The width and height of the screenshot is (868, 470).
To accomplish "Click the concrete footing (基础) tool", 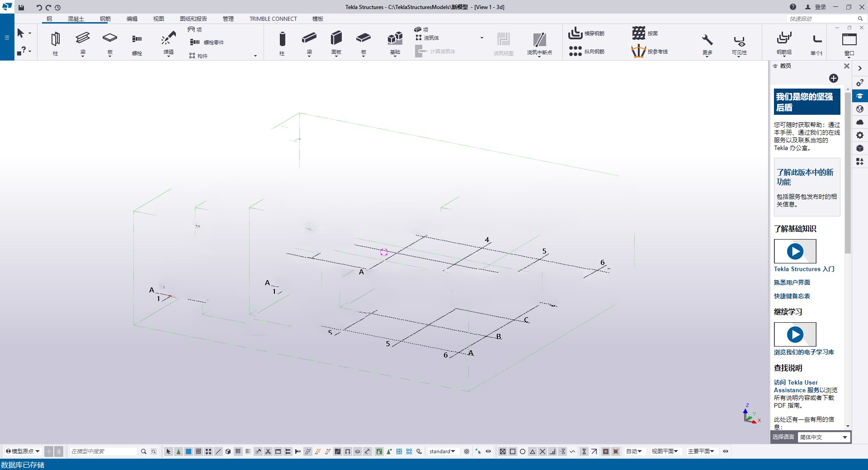I will tap(395, 43).
